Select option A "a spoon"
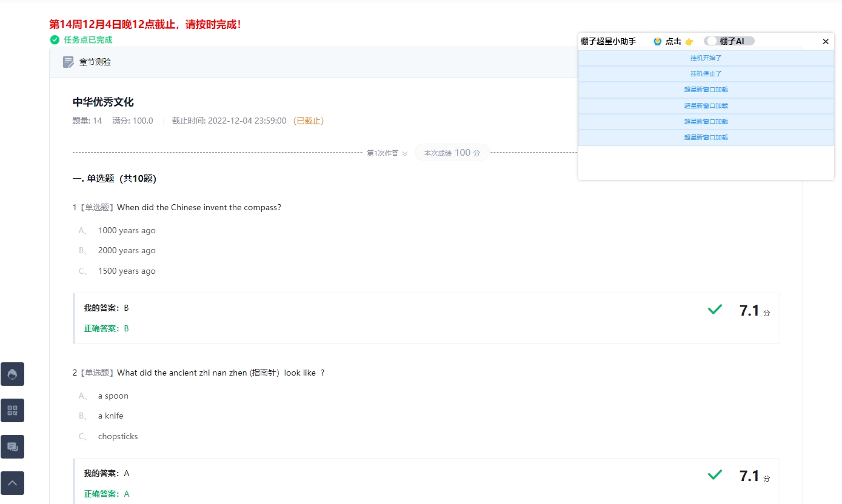This screenshot has height=504, width=842. click(113, 396)
